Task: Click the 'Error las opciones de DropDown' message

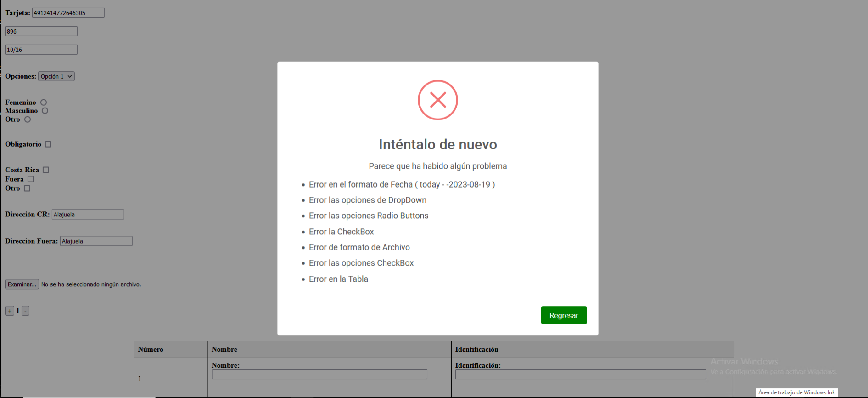Action: point(368,200)
